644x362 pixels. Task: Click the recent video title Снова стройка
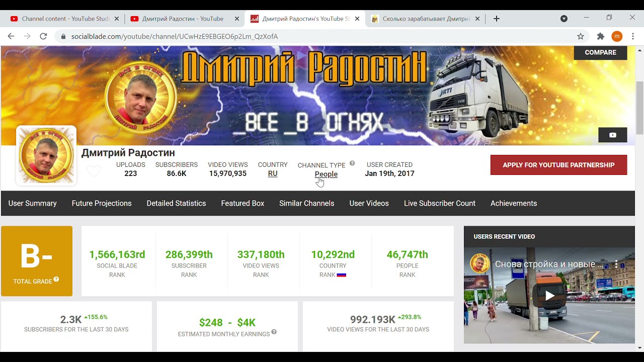pyautogui.click(x=549, y=264)
